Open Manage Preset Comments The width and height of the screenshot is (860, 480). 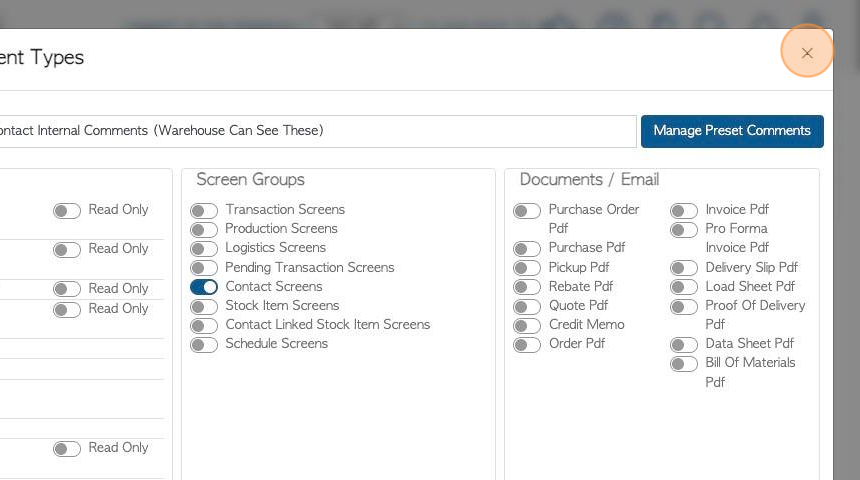coord(732,131)
